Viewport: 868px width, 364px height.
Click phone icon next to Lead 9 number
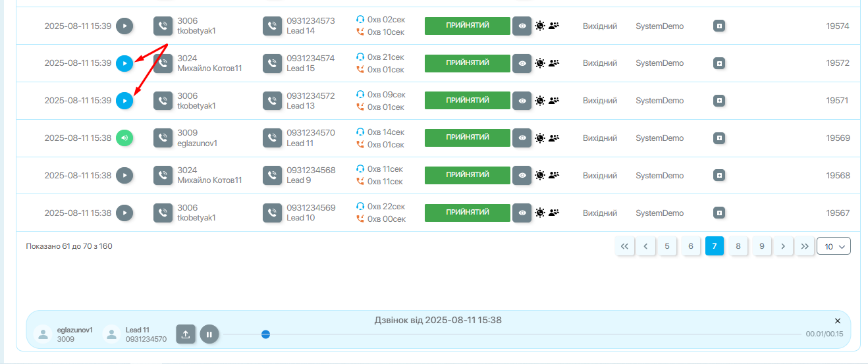point(272,176)
